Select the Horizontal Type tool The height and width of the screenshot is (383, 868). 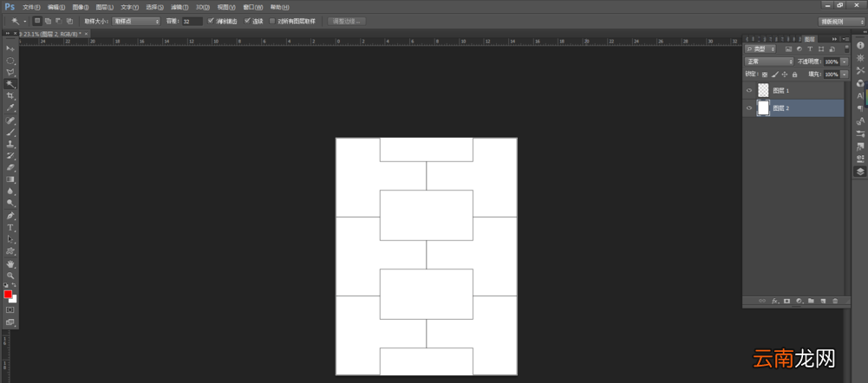pos(10,228)
